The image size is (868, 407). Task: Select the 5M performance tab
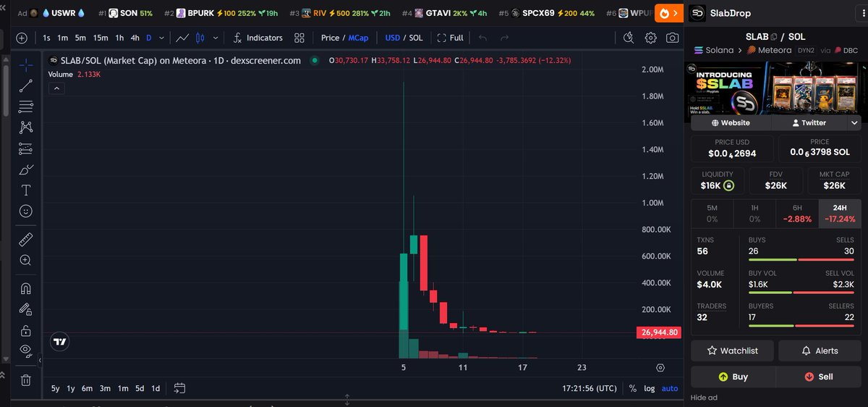(x=712, y=214)
